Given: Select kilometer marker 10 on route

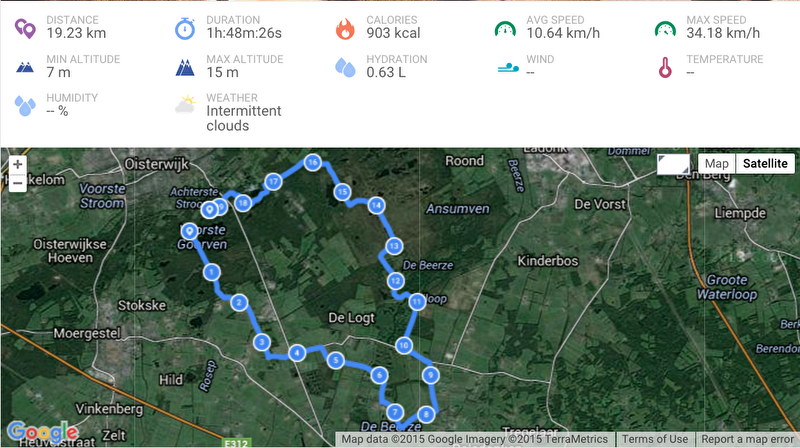Looking at the screenshot, I should pos(404,345).
